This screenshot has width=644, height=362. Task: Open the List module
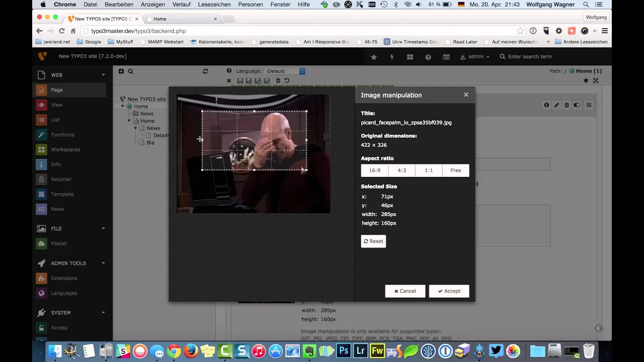[70, 120]
